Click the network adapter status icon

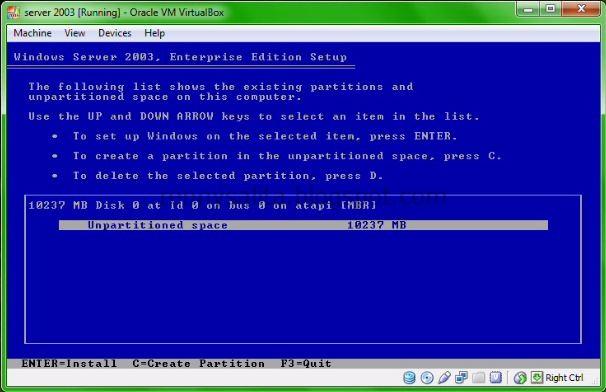pyautogui.click(x=461, y=377)
